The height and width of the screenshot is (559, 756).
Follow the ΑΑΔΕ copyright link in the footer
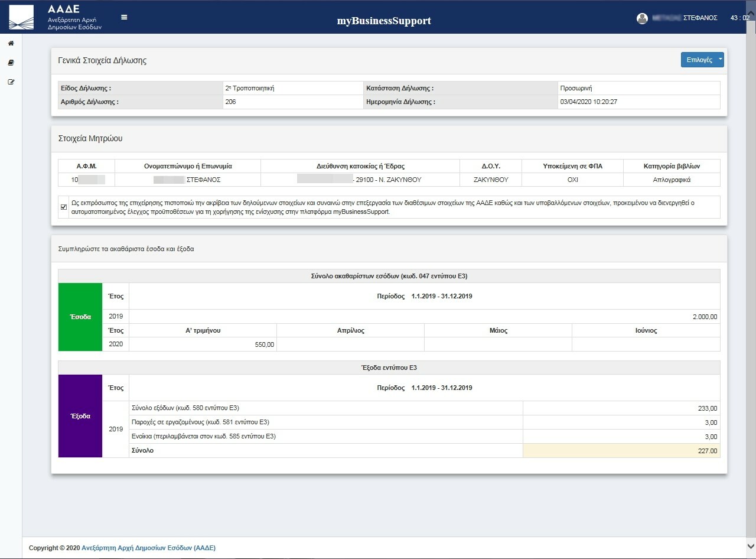[149, 548]
